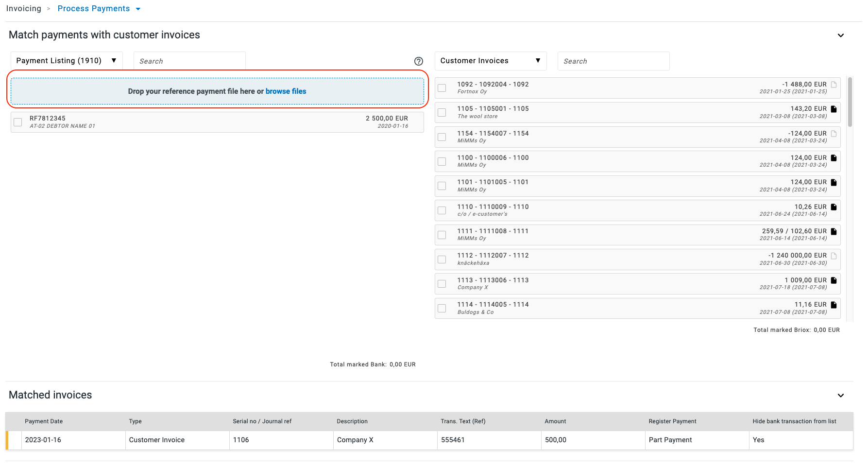Tick checkbox for invoice 1114 Buldogs & Co
Screen dimensions: 868x467
click(442, 308)
